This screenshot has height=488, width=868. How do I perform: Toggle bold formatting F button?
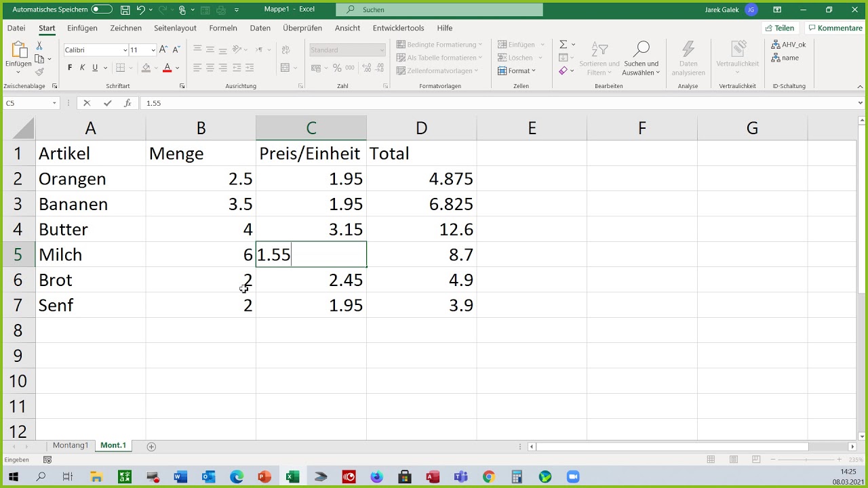pos(70,68)
